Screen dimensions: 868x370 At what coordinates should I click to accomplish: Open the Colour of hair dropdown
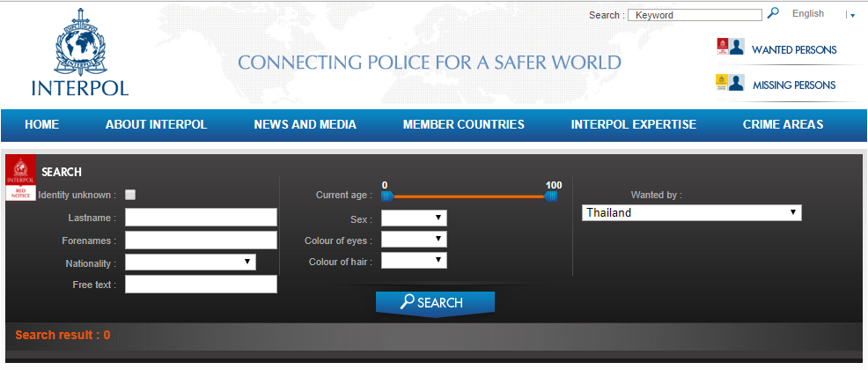tap(414, 260)
